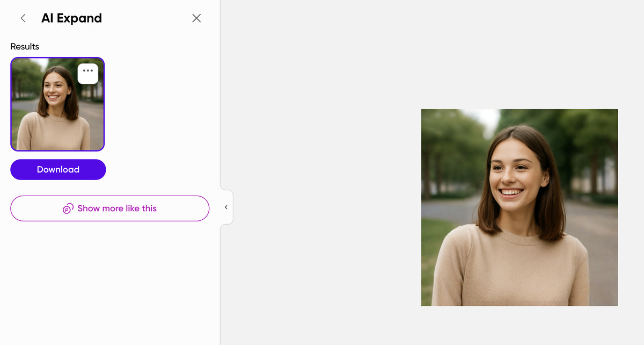The height and width of the screenshot is (345, 644).
Task: Go back using the left arrow icon
Action: tap(23, 18)
